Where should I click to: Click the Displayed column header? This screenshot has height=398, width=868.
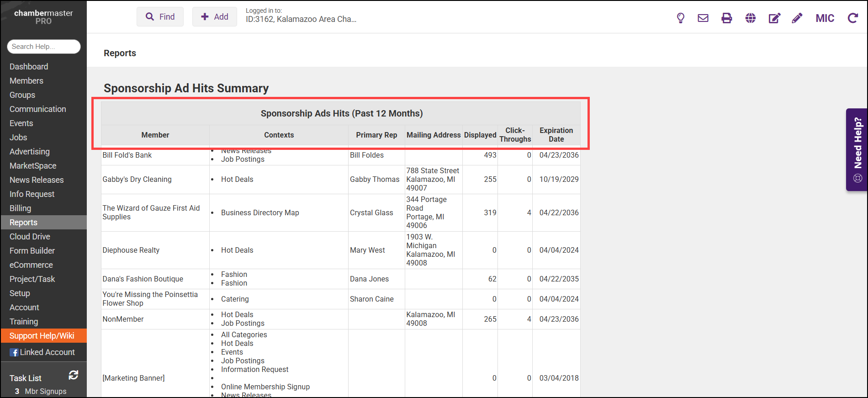point(480,135)
